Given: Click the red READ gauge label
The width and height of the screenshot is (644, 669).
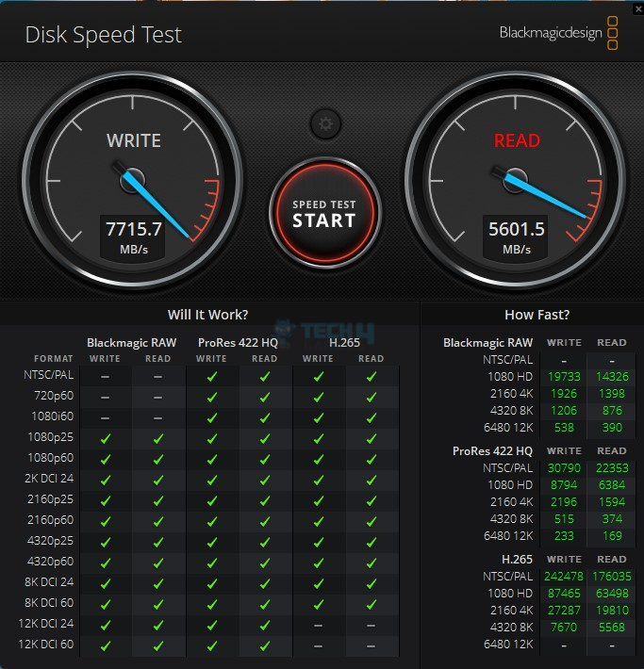Looking at the screenshot, I should click(x=517, y=140).
